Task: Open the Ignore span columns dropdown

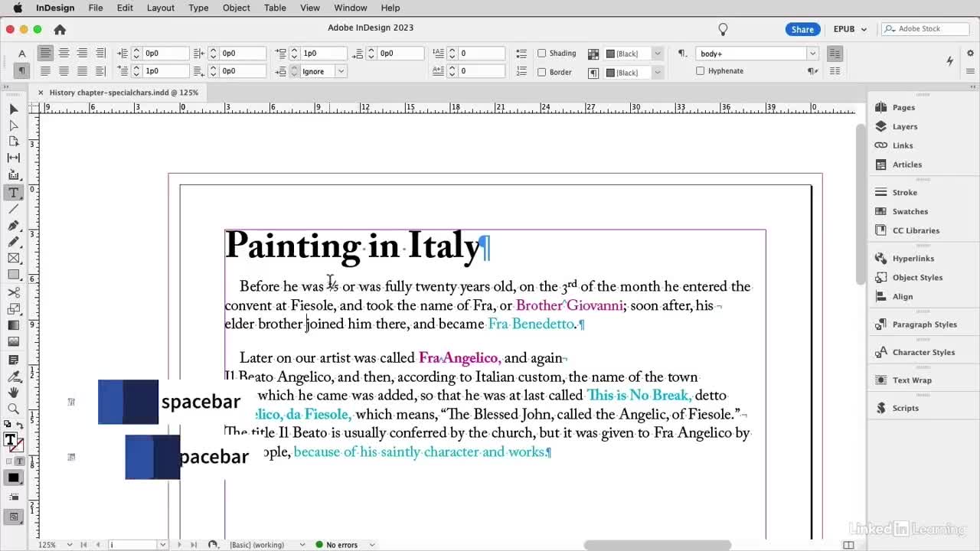Action: (341, 71)
